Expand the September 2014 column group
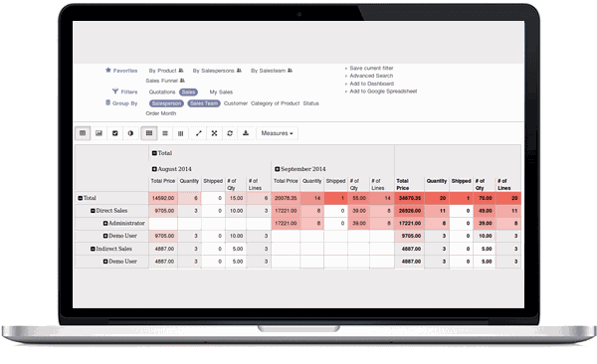Screen dimensions: 597x364 coord(278,169)
